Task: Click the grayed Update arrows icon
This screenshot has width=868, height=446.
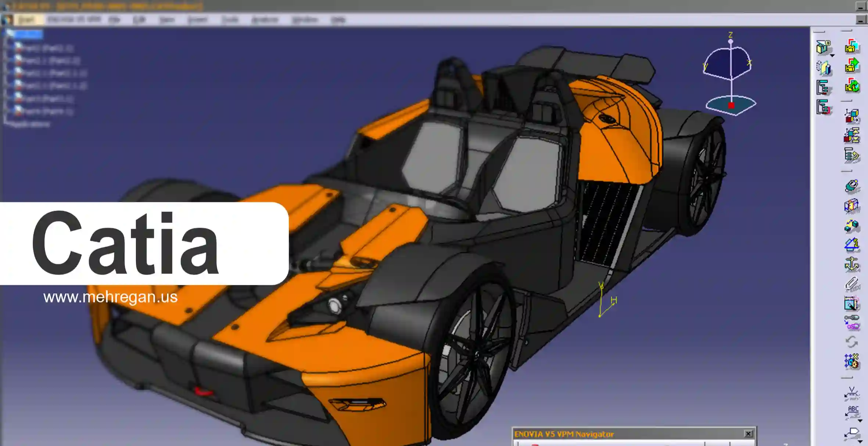Action: tap(852, 342)
